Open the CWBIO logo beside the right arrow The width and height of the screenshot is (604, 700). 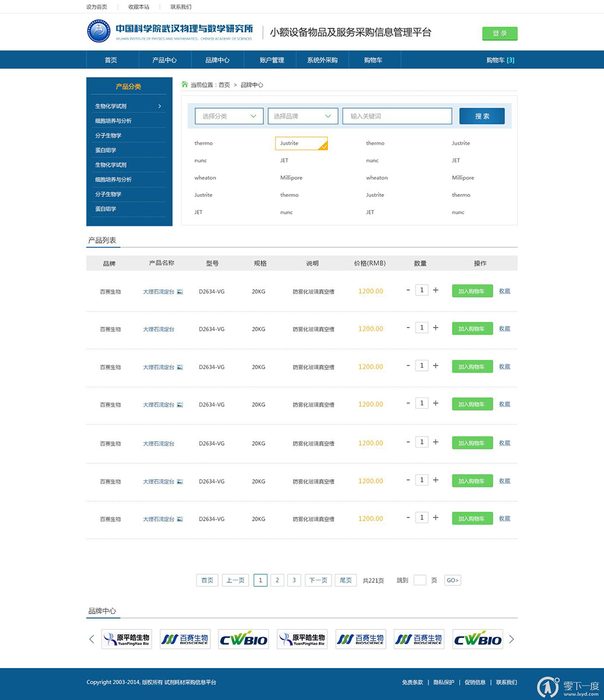point(478,639)
